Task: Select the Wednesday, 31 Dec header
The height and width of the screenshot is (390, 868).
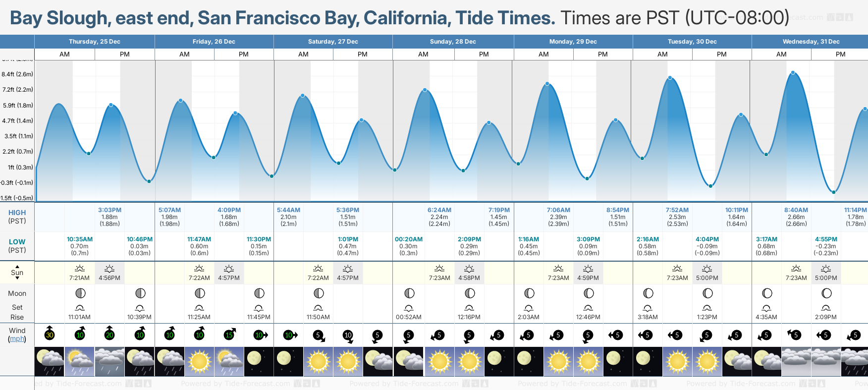Action: 811,42
